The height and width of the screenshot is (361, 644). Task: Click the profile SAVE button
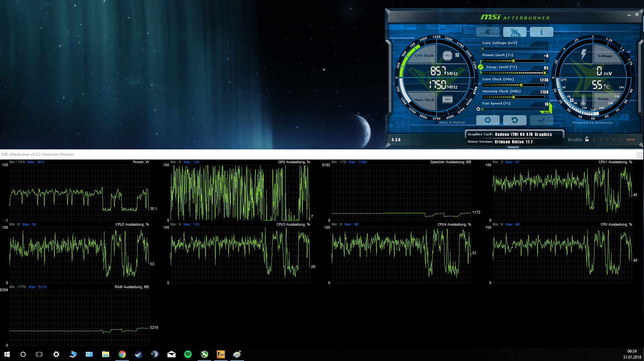tap(631, 140)
